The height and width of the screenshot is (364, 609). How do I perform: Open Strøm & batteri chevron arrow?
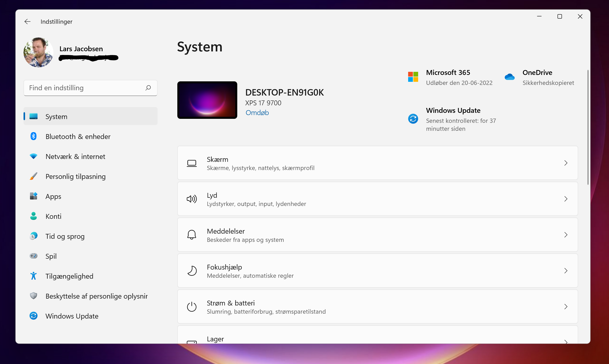[x=566, y=307]
